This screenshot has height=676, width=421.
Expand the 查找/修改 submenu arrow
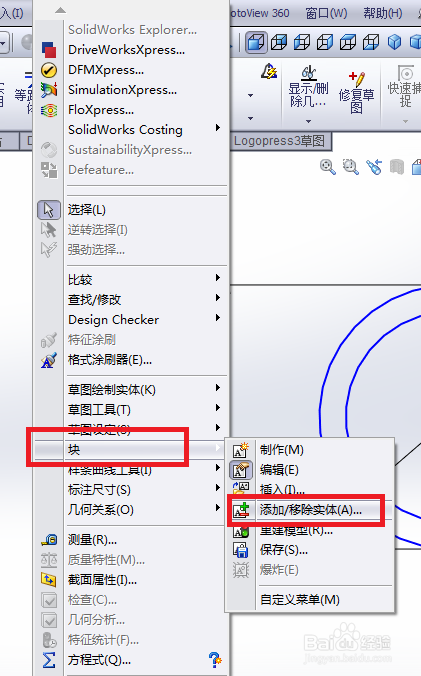click(x=218, y=297)
